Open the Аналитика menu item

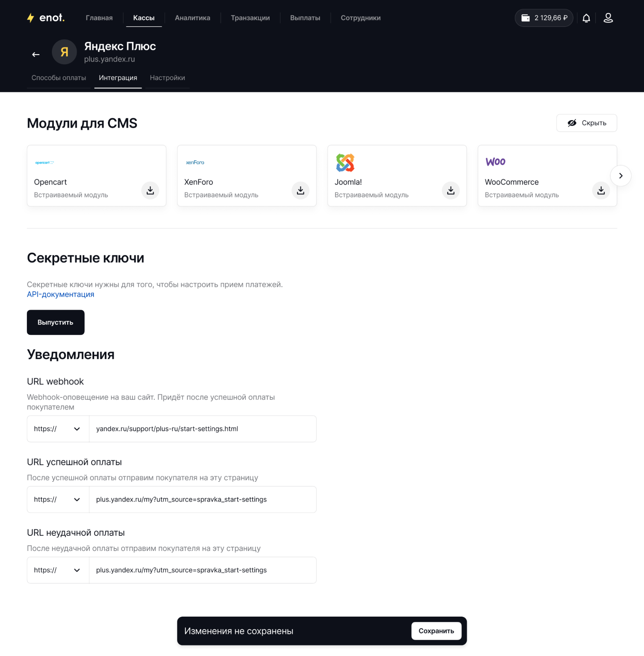tap(192, 18)
